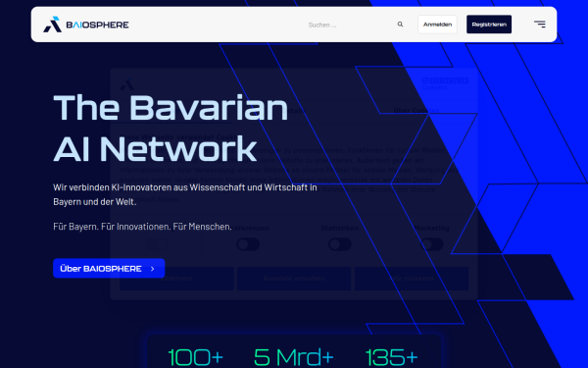Open the hamburger menu icon

[x=540, y=25]
